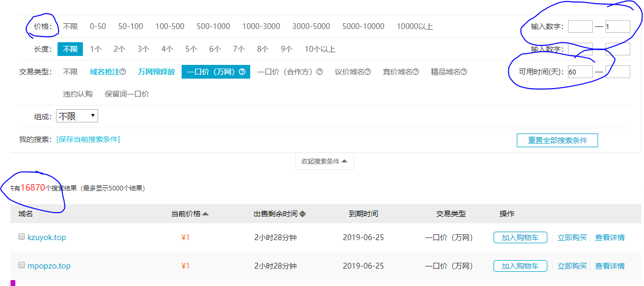Click help icon next to 域名抢注
This screenshot has width=644, height=286.
(123, 72)
